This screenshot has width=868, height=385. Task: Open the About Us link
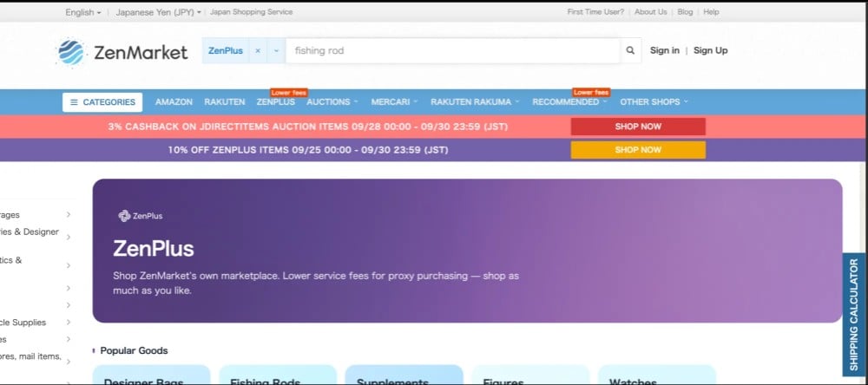[x=650, y=12]
